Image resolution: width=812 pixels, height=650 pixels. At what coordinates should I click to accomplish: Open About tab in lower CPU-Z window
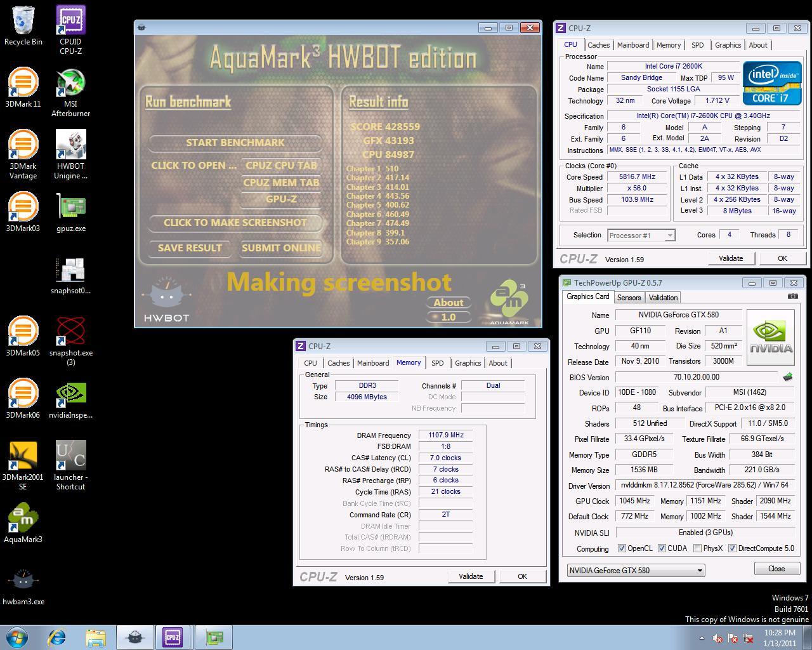[x=498, y=363]
